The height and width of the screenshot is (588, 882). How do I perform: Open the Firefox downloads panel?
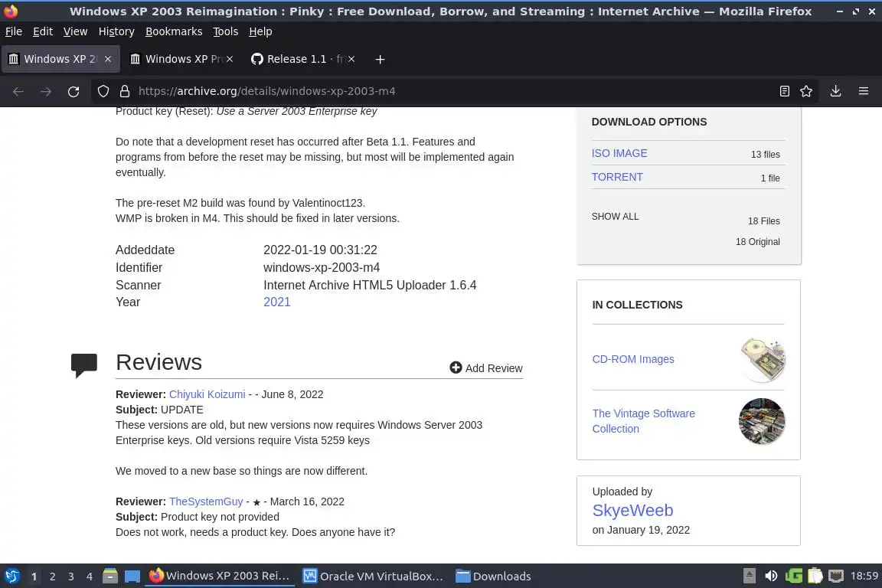(835, 91)
